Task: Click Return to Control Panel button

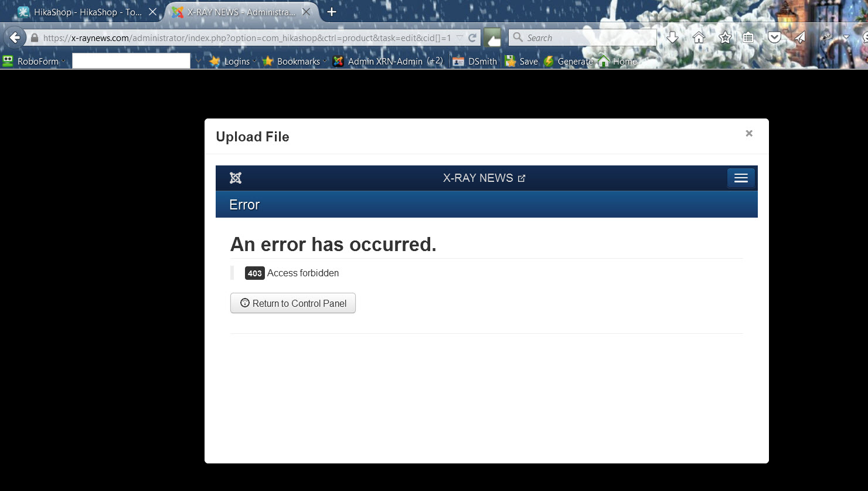Action: [x=293, y=303]
